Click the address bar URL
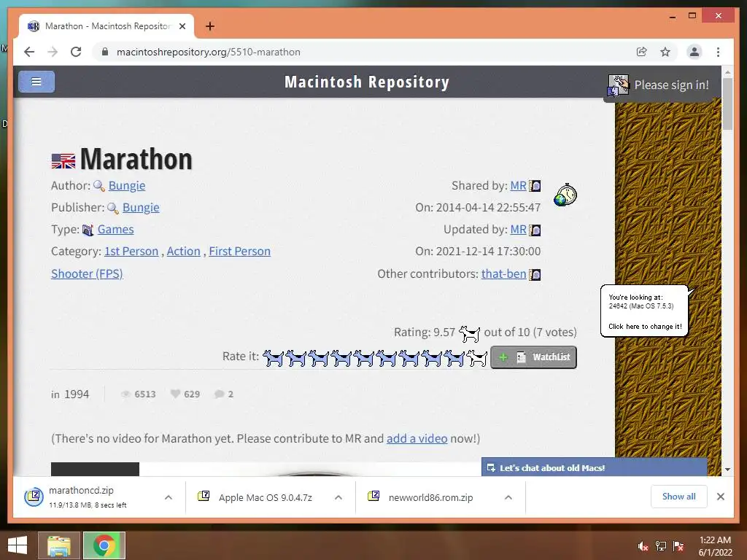The width and height of the screenshot is (747, 560). 209,52
